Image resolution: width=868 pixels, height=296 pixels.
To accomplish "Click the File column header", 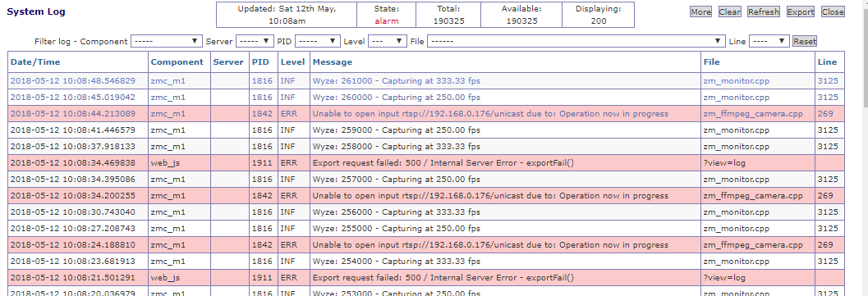I will [711, 61].
